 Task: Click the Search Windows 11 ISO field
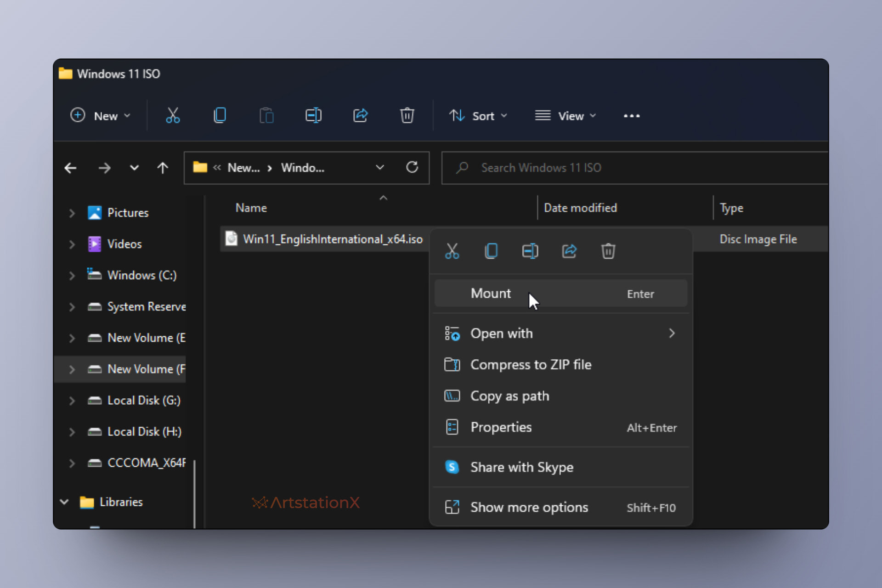635,168
